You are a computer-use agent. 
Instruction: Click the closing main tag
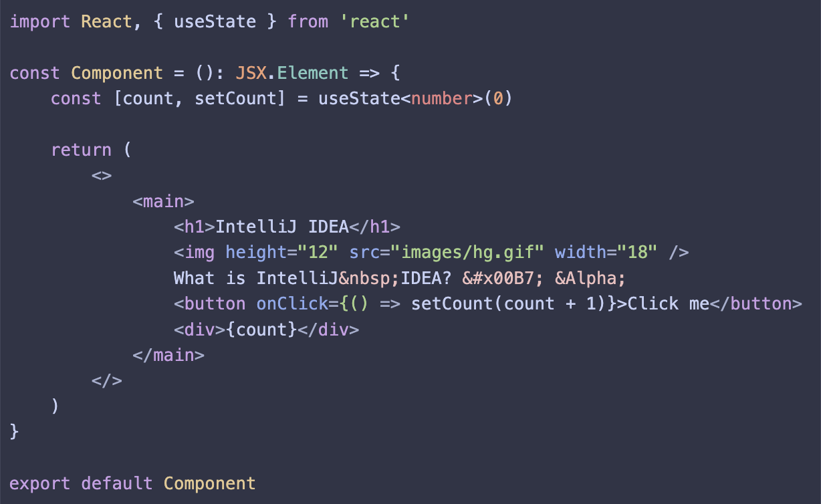click(x=168, y=355)
